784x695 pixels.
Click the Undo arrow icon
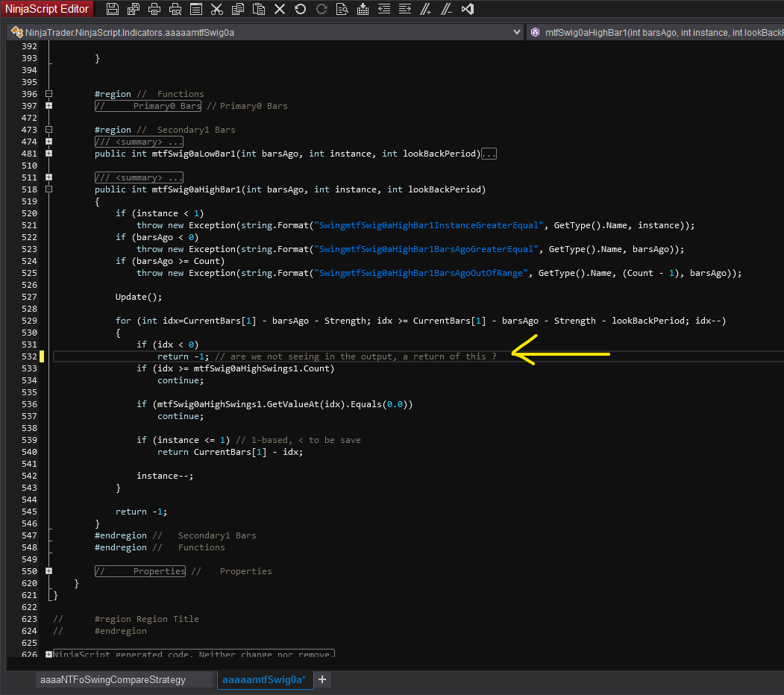click(x=301, y=9)
